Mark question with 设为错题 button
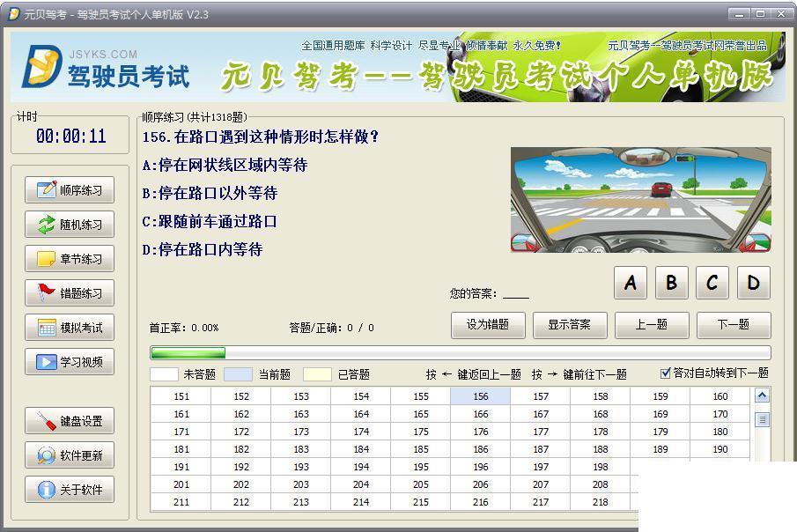 click(488, 325)
